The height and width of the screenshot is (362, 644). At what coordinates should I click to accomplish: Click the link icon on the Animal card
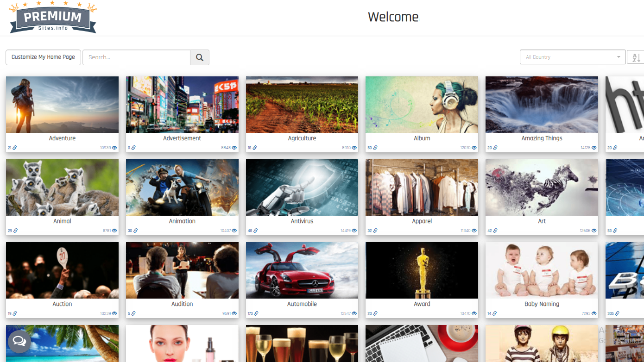coord(15,231)
